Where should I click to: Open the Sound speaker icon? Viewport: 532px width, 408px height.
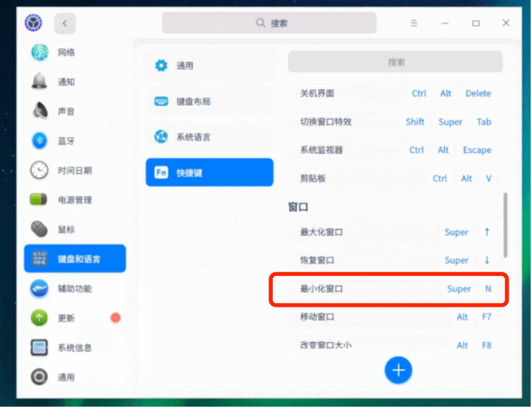(x=40, y=111)
